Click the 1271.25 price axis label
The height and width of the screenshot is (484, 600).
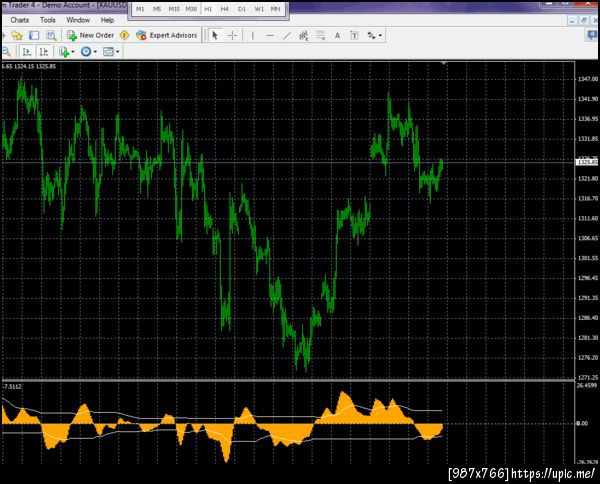click(588, 377)
